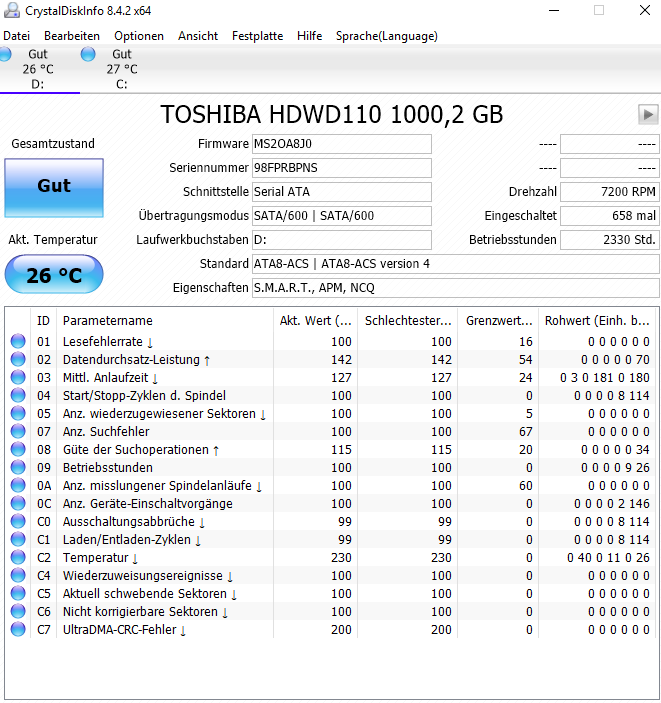Click the 26 °C temperature button
The width and height of the screenshot is (661, 703).
[x=54, y=274]
